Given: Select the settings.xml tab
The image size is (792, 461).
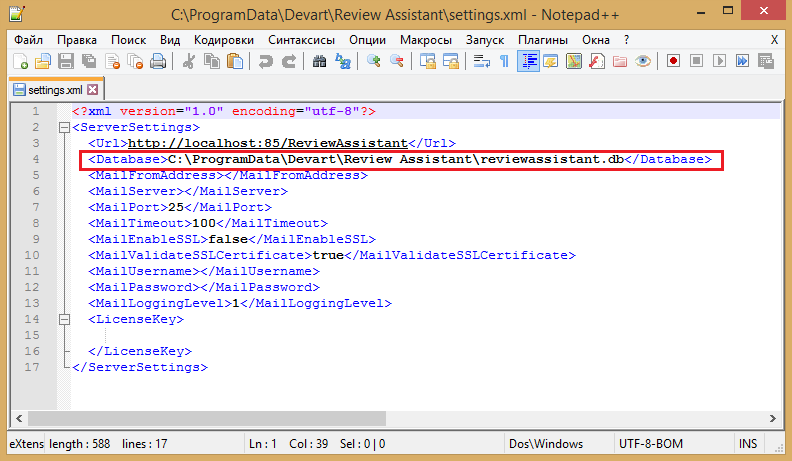Looking at the screenshot, I should pyautogui.click(x=55, y=90).
